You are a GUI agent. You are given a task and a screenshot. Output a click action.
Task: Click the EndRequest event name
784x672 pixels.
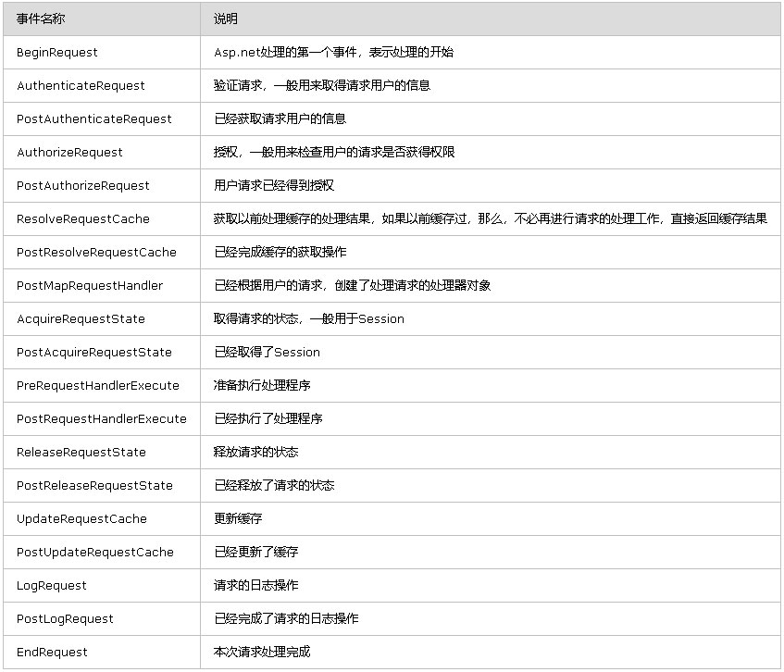(x=52, y=653)
